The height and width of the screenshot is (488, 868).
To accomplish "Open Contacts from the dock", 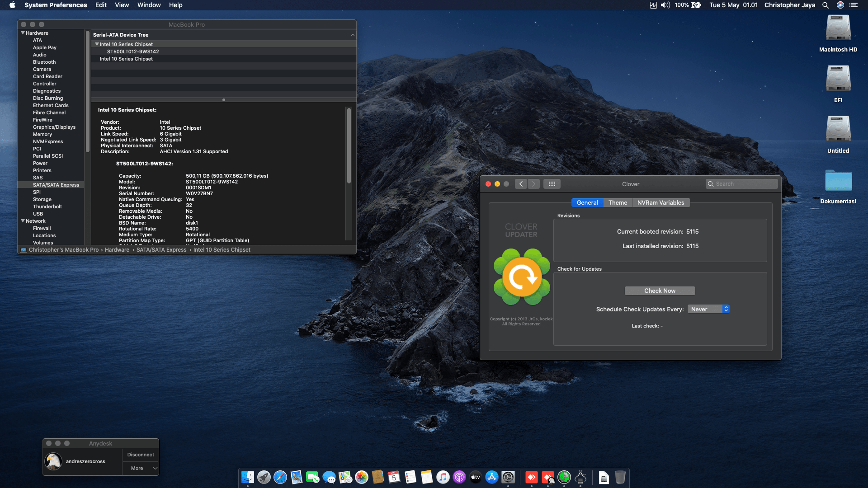I will (x=378, y=477).
